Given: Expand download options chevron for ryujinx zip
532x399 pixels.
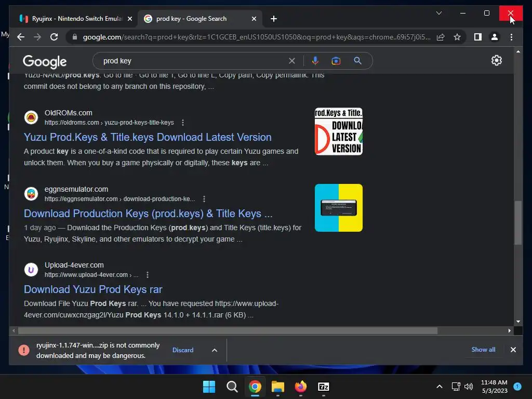Looking at the screenshot, I should point(215,350).
